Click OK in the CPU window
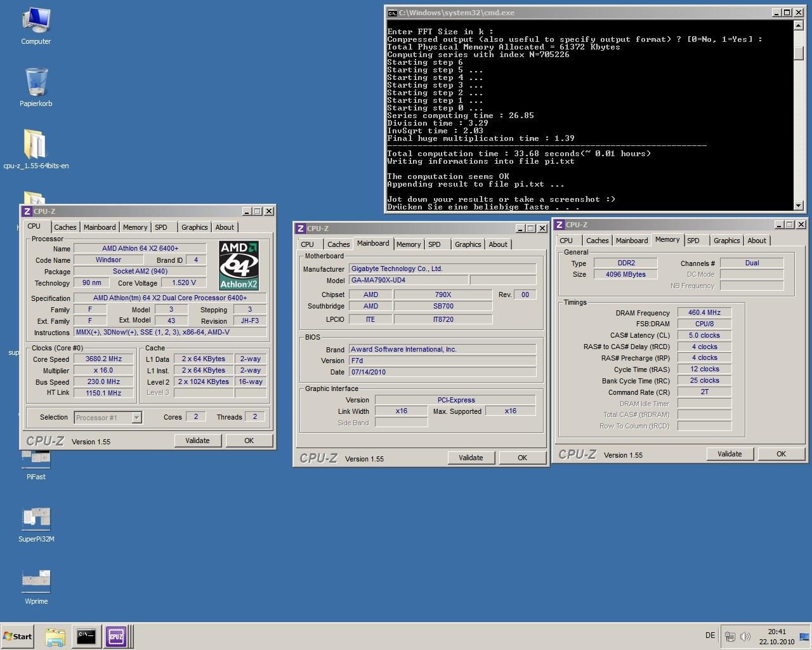 [249, 441]
